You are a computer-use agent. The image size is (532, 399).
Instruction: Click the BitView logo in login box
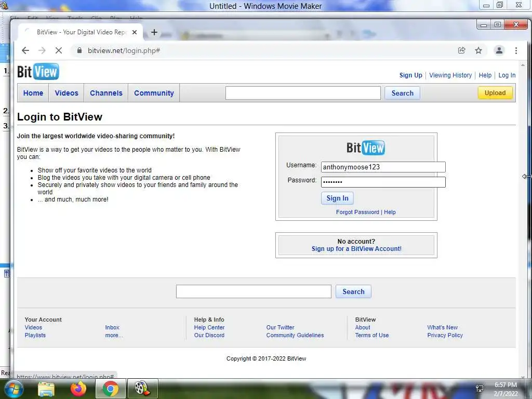coord(365,148)
